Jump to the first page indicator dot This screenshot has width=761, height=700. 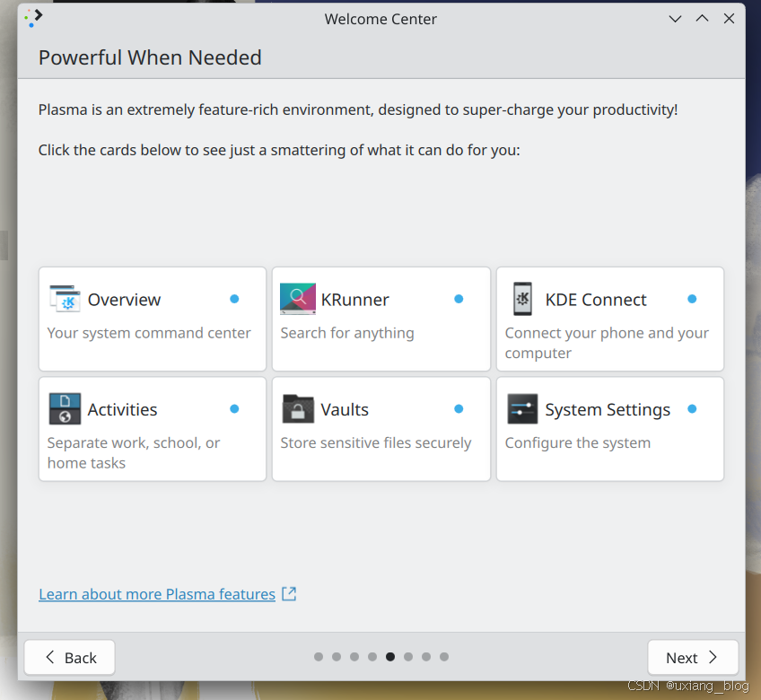click(x=319, y=657)
